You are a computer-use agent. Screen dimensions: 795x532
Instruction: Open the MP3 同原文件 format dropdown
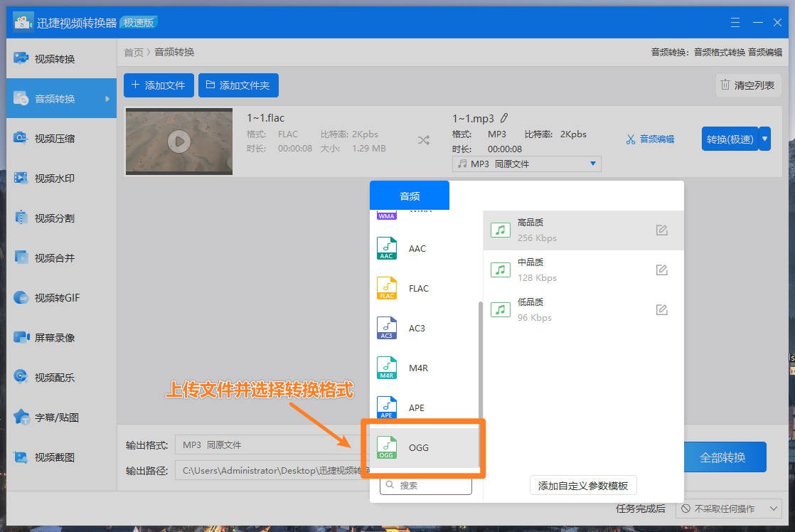coord(526,164)
